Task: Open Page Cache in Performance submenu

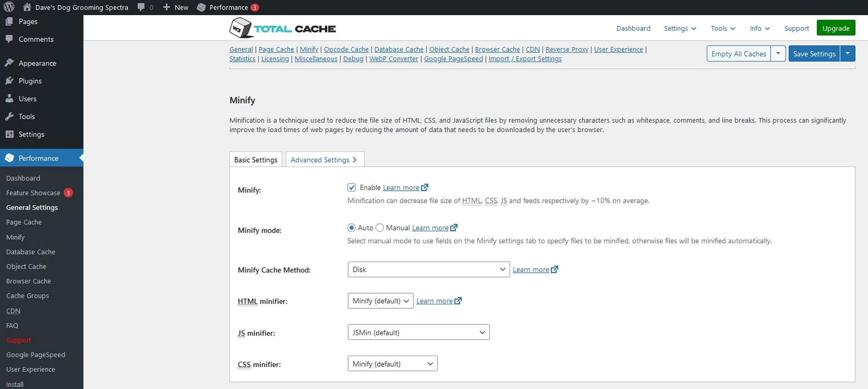Action: pos(24,222)
